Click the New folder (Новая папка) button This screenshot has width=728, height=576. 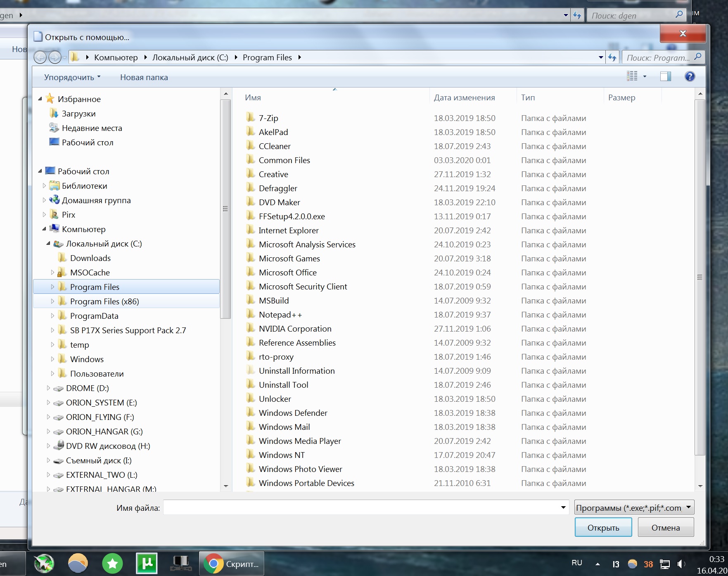(x=144, y=77)
